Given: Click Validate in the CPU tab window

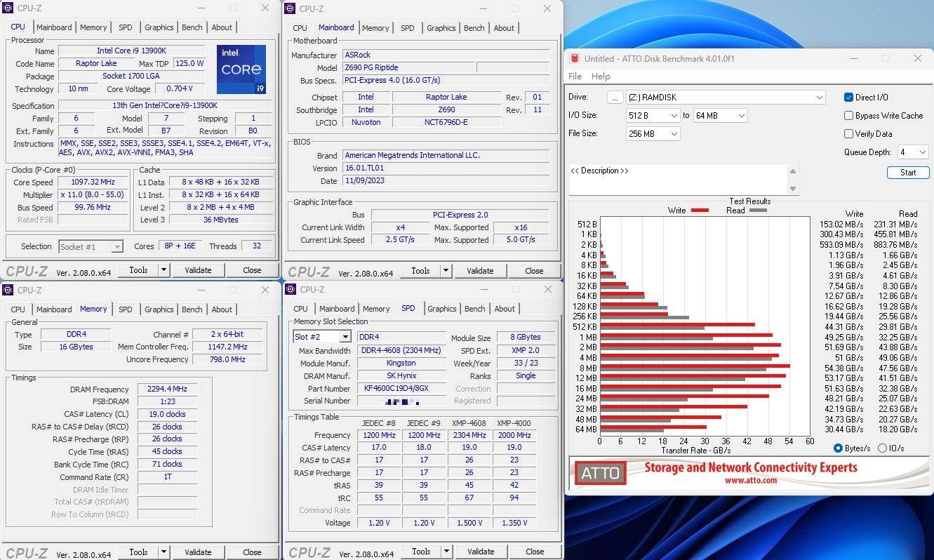Looking at the screenshot, I should (198, 270).
